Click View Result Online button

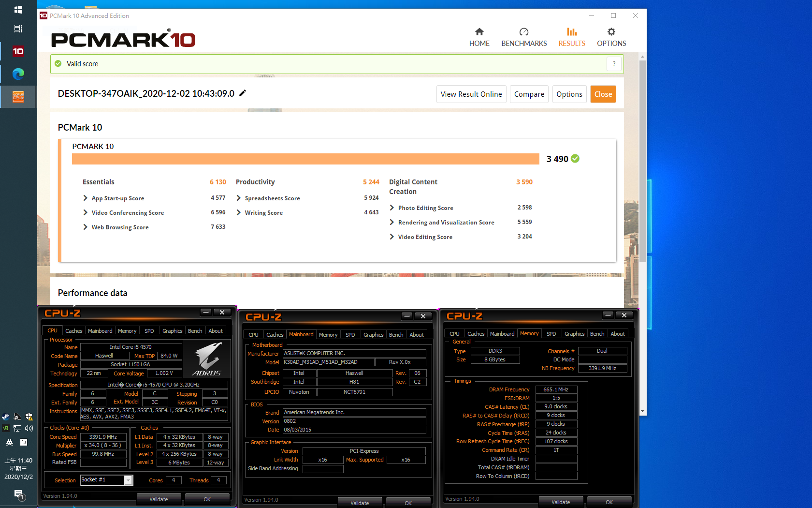(471, 94)
